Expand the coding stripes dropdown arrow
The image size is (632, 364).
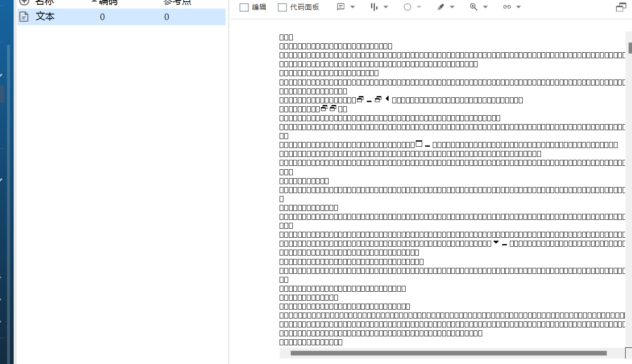[x=386, y=7]
